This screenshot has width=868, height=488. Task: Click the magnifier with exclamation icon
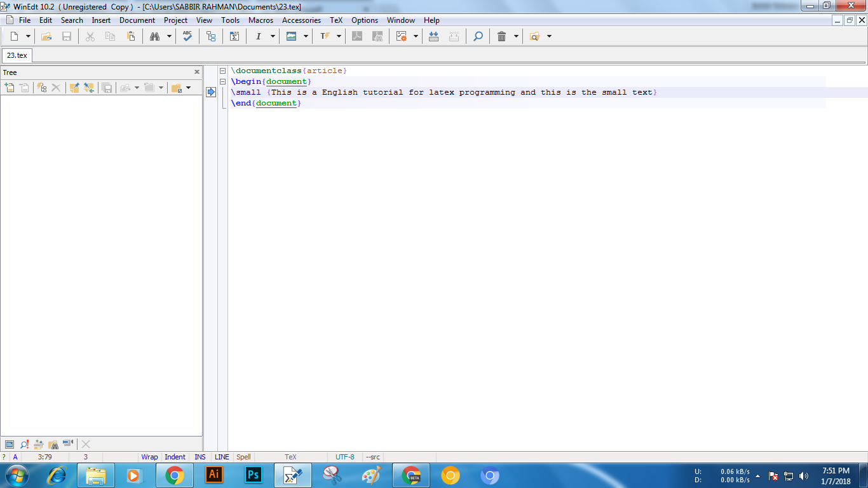(24, 444)
